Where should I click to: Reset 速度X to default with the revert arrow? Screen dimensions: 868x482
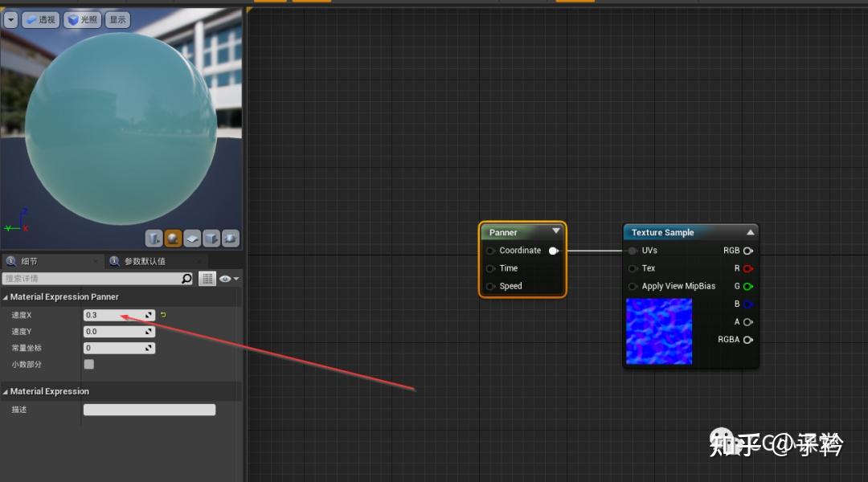(163, 315)
